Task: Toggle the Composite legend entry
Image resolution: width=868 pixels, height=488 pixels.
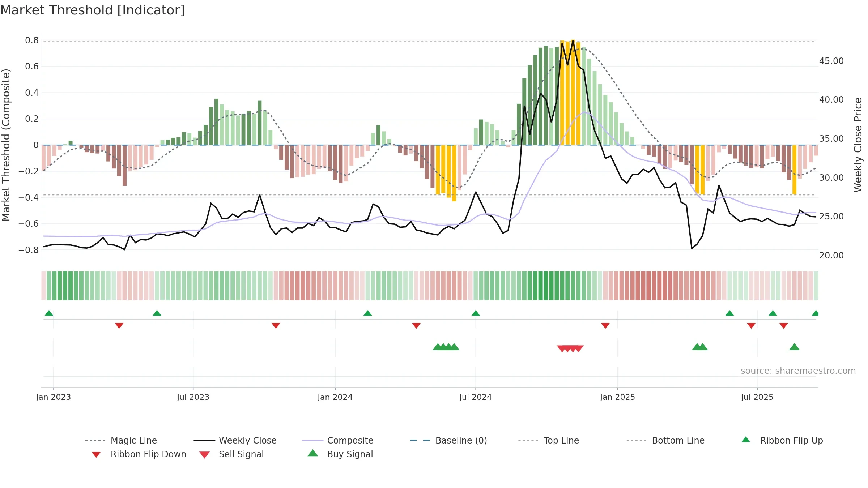Action: coord(337,440)
